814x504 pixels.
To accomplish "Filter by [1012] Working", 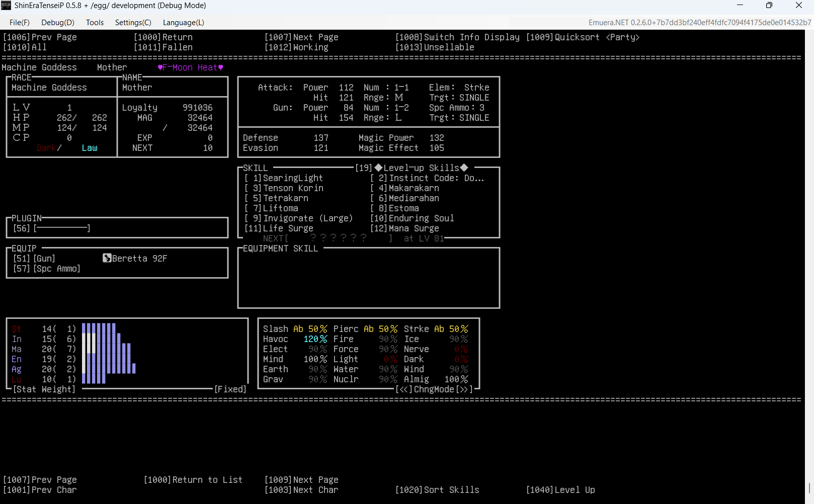I will click(x=296, y=47).
